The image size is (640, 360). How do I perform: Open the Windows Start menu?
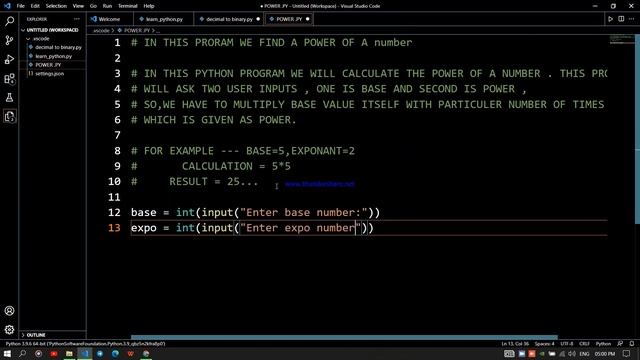[7, 354]
